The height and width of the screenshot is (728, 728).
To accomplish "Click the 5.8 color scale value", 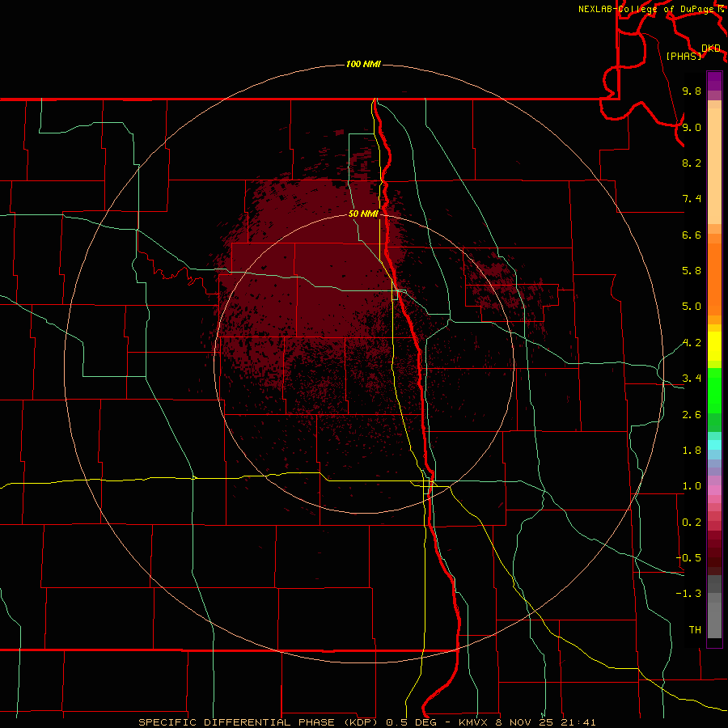I will (692, 271).
